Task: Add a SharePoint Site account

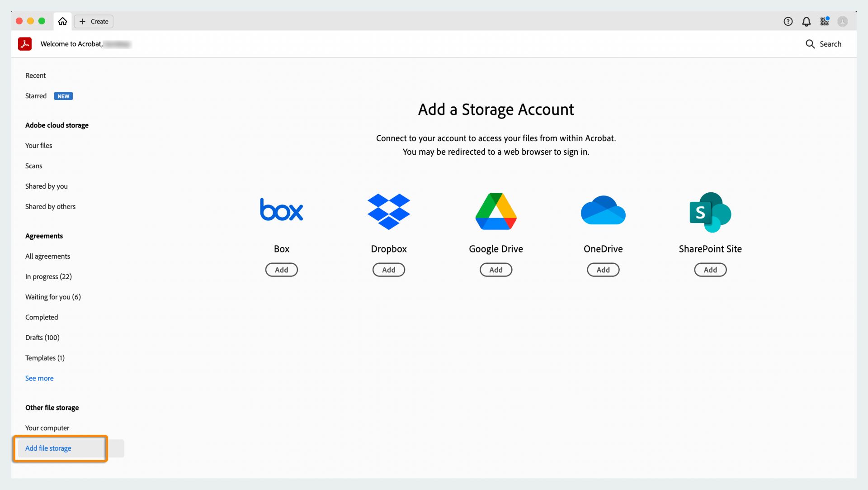Action: point(710,270)
